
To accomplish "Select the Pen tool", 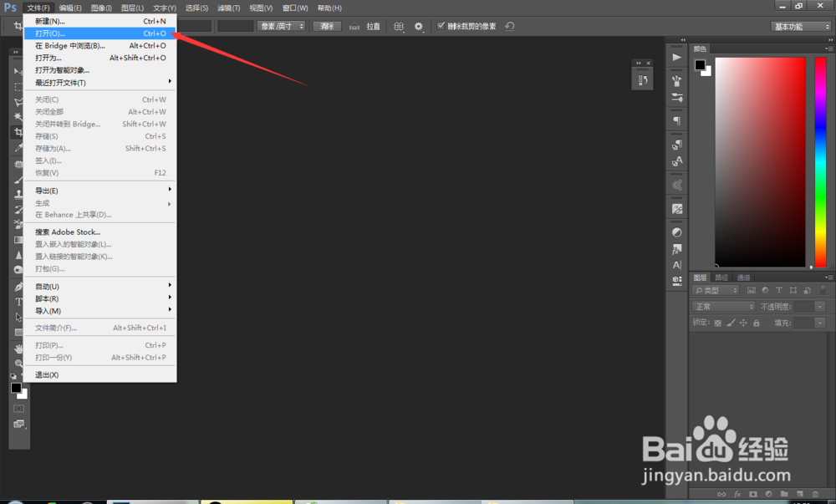I will [x=18, y=287].
